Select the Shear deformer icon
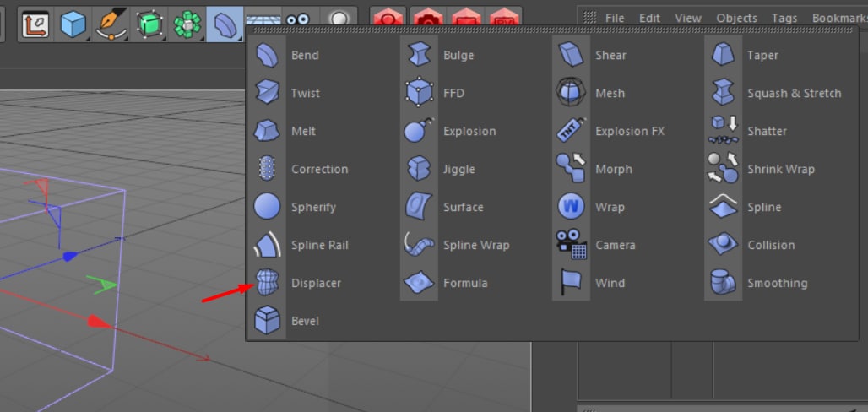 point(572,55)
